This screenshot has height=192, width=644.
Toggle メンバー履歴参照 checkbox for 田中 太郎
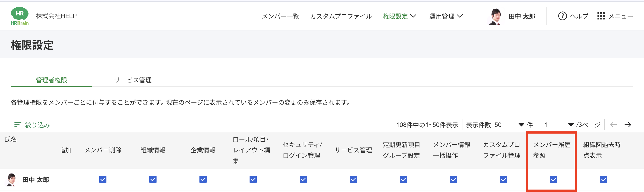[x=553, y=179]
